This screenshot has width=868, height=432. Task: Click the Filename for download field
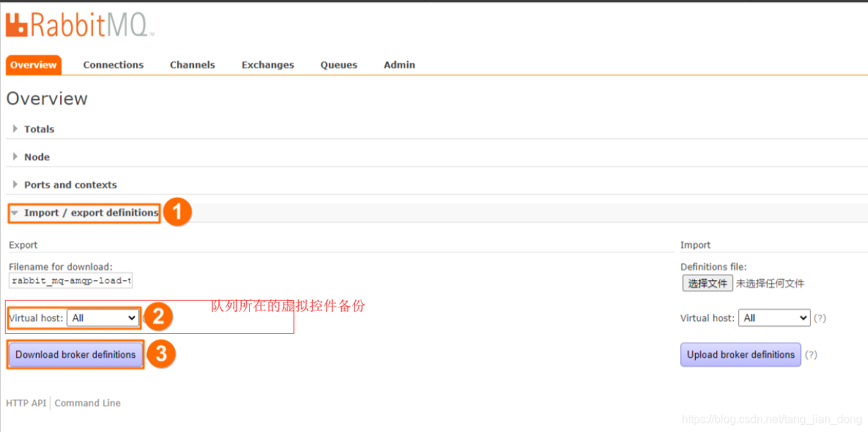pyautogui.click(x=71, y=281)
